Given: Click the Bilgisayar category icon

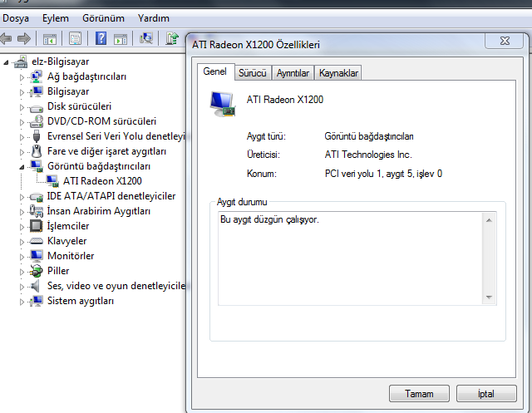Looking at the screenshot, I should (x=37, y=91).
